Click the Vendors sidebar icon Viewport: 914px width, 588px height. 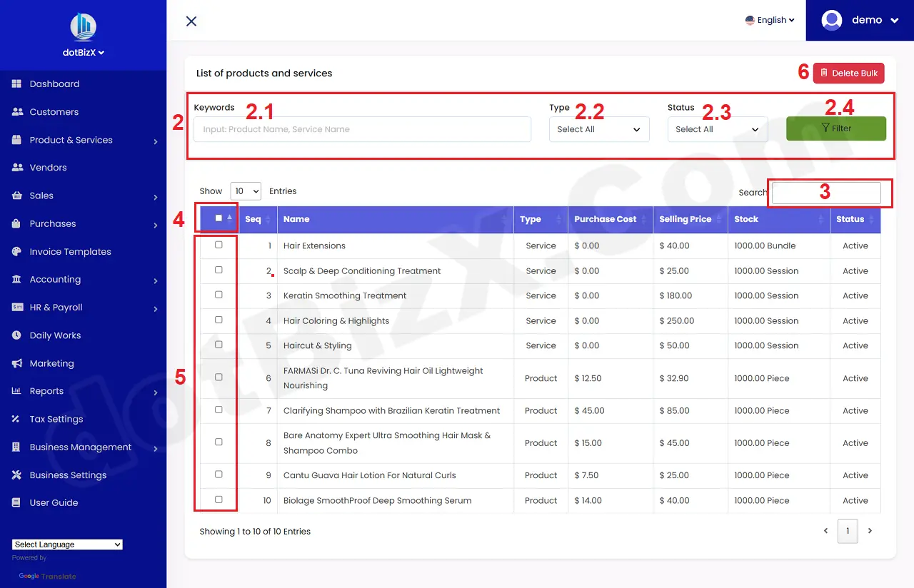click(16, 168)
